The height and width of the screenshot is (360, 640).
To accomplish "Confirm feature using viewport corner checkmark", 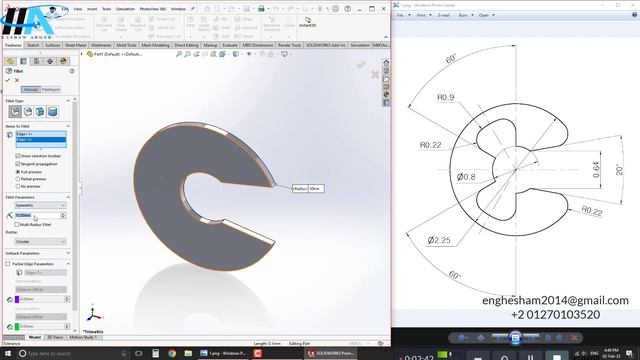I will pyautogui.click(x=360, y=64).
